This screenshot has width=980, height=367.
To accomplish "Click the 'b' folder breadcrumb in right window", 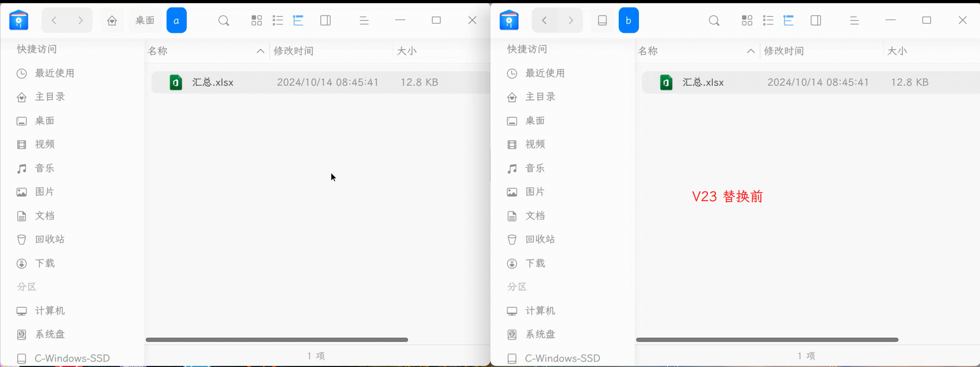I will [628, 20].
